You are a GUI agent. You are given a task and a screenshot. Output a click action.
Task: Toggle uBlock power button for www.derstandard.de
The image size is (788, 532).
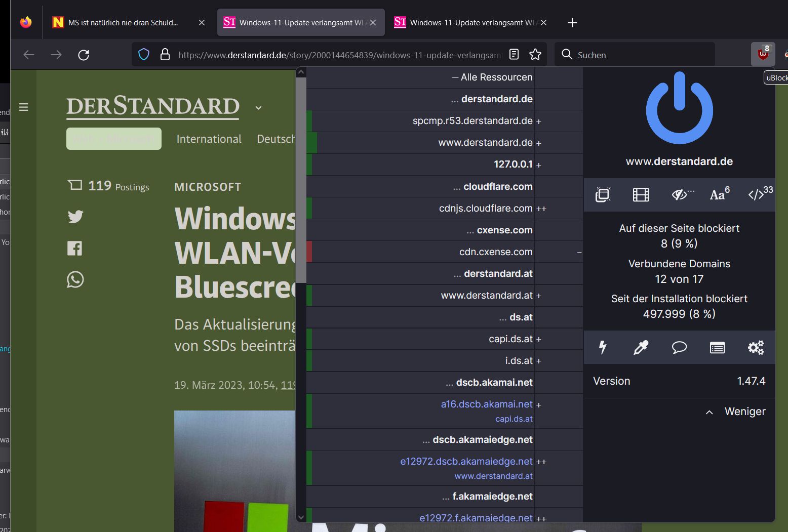679,108
